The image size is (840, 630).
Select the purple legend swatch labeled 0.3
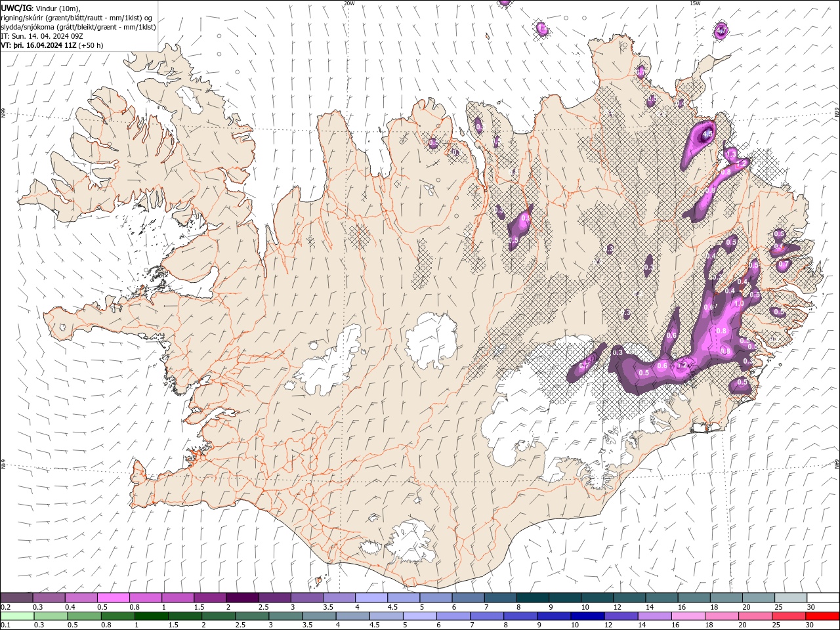[x=49, y=597]
